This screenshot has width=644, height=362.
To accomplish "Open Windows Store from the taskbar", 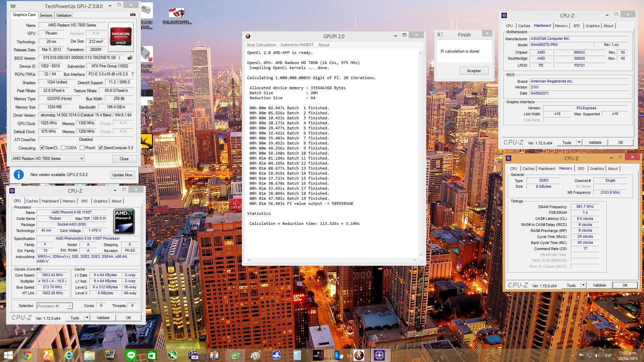I will point(152,355).
